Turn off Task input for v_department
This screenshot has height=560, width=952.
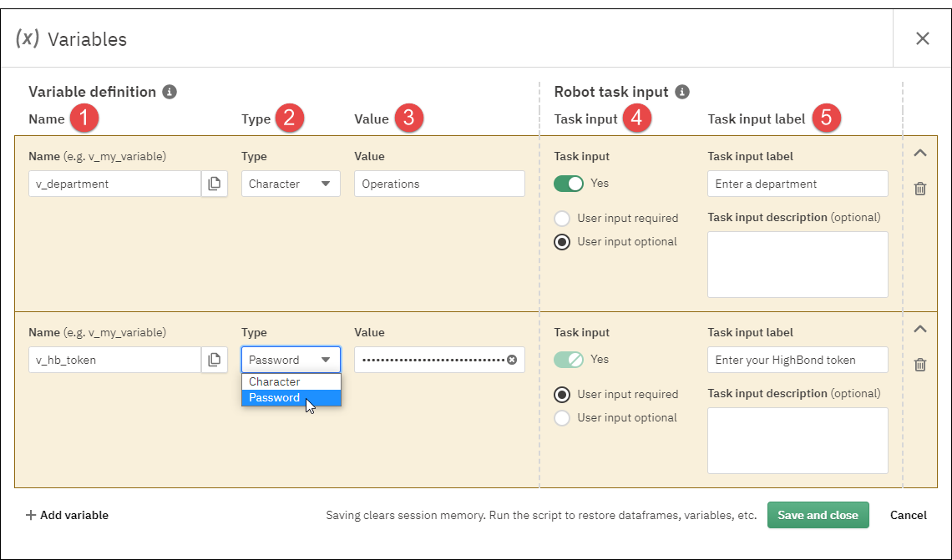coord(569,183)
